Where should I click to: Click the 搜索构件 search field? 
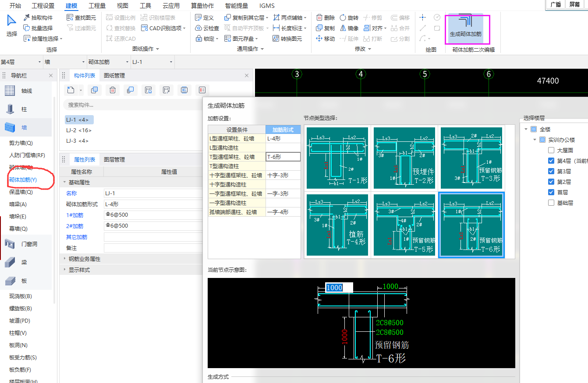134,105
